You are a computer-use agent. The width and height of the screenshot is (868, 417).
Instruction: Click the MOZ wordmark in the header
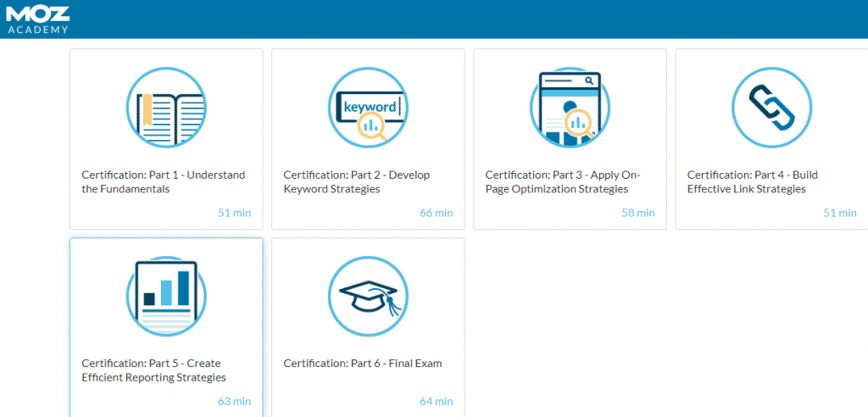(x=38, y=11)
